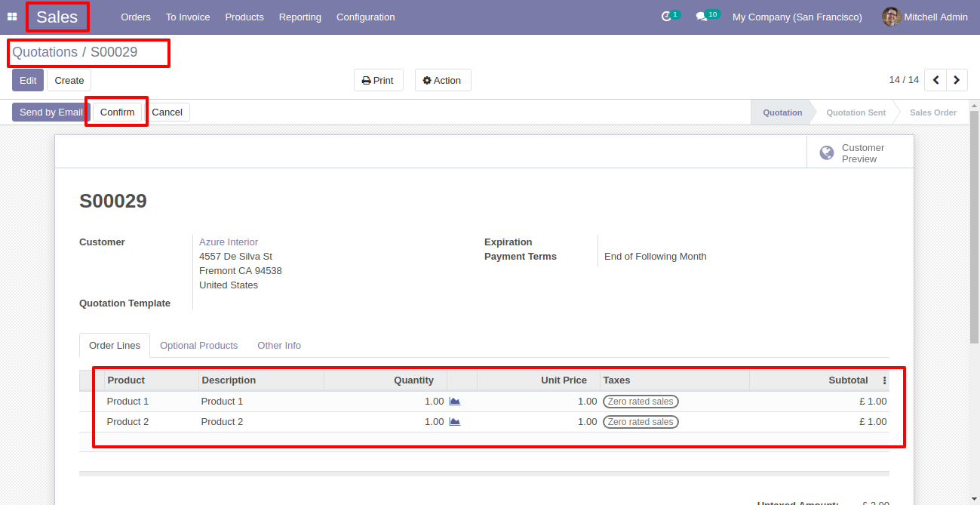This screenshot has height=505, width=980.
Task: Click address line Fremont CA 94538
Action: click(241, 271)
